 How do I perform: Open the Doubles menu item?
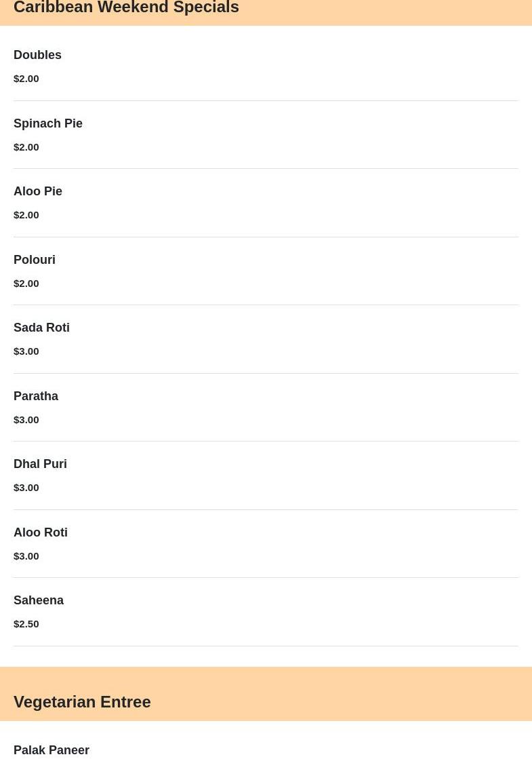pyautogui.click(x=37, y=55)
